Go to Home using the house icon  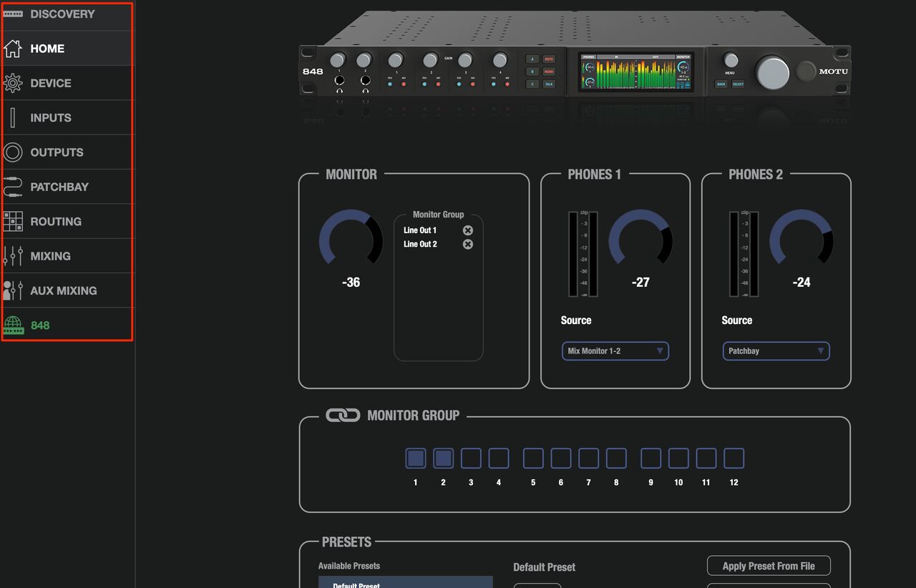coord(12,49)
